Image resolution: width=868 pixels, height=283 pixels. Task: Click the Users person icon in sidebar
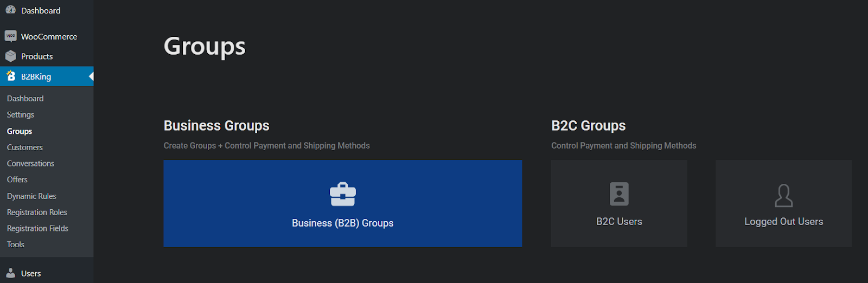click(x=10, y=273)
